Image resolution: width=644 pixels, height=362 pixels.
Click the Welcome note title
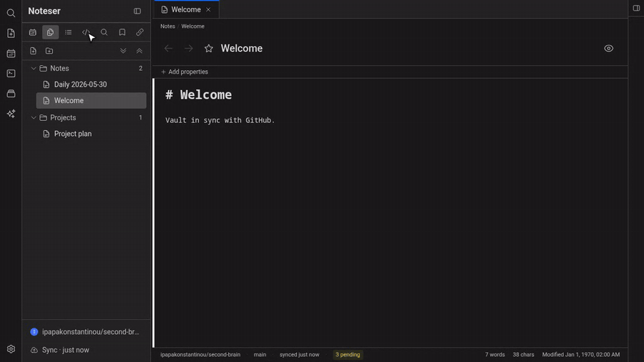tap(242, 49)
